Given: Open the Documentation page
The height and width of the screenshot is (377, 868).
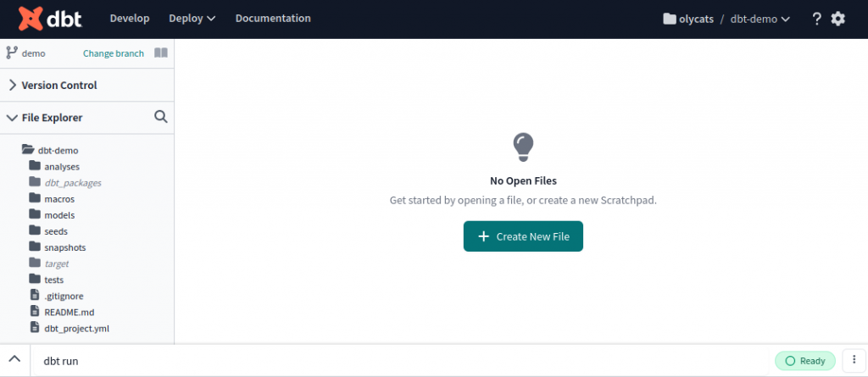Looking at the screenshot, I should pos(273,19).
